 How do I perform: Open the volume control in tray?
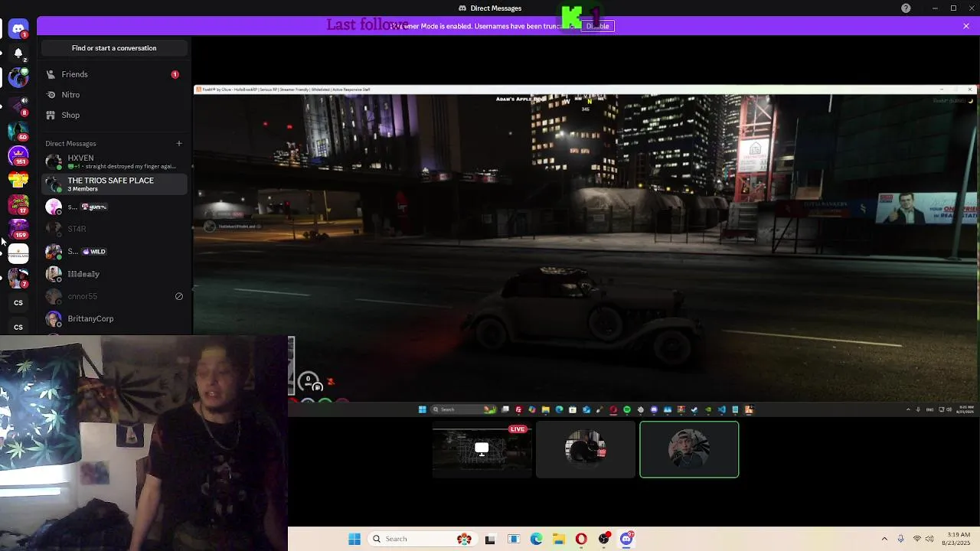coord(930,539)
